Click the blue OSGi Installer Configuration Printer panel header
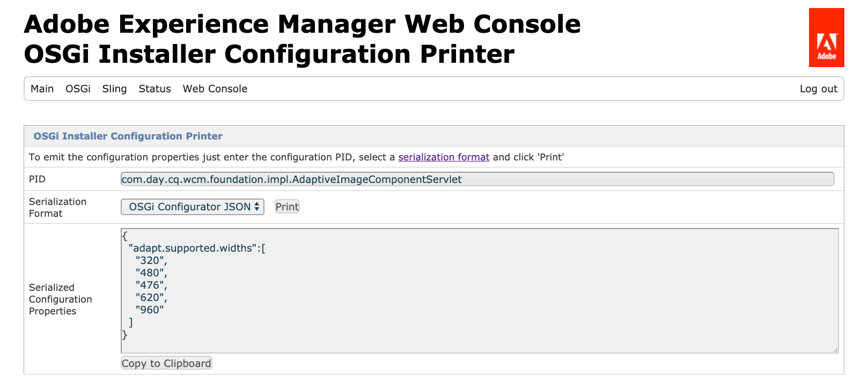868x389 pixels. pyautogui.click(x=128, y=136)
